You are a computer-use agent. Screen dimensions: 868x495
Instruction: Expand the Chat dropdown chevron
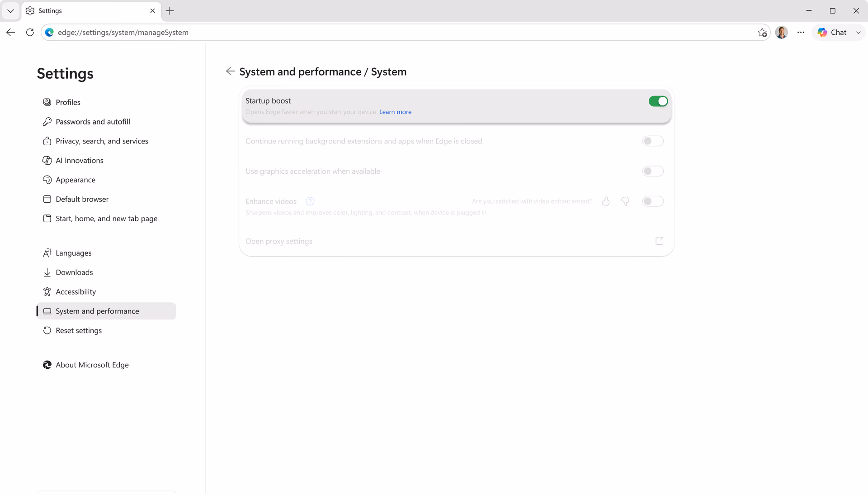click(858, 33)
